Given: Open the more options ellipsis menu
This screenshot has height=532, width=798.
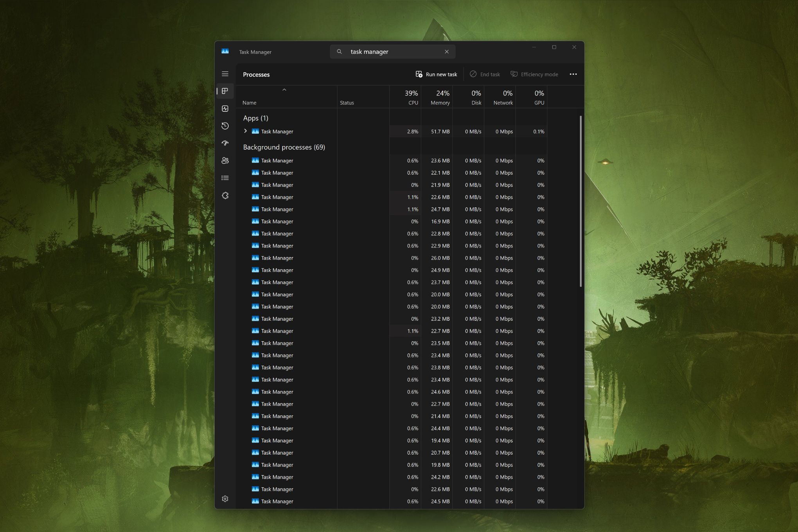Looking at the screenshot, I should [x=573, y=74].
